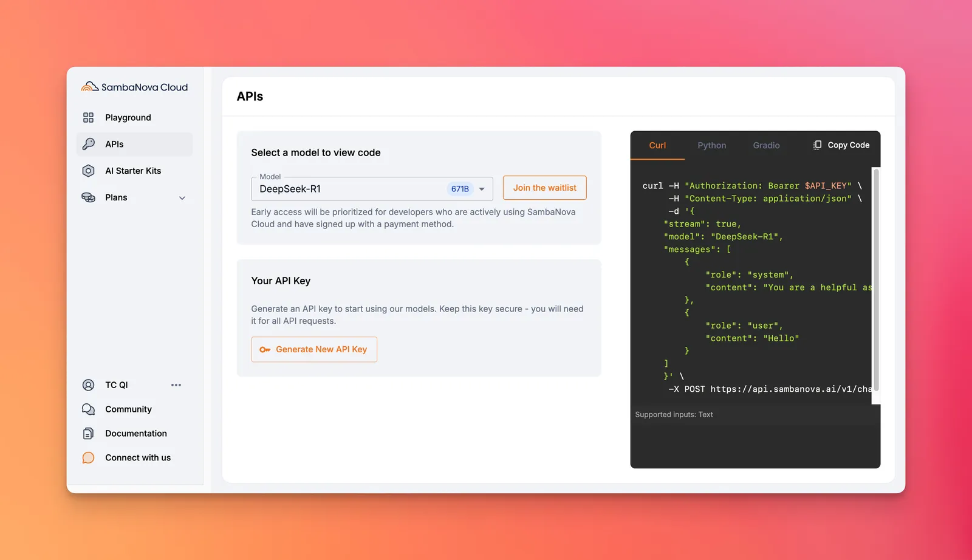Click the 671B size badge
Image resolution: width=972 pixels, height=560 pixels.
[x=460, y=189]
